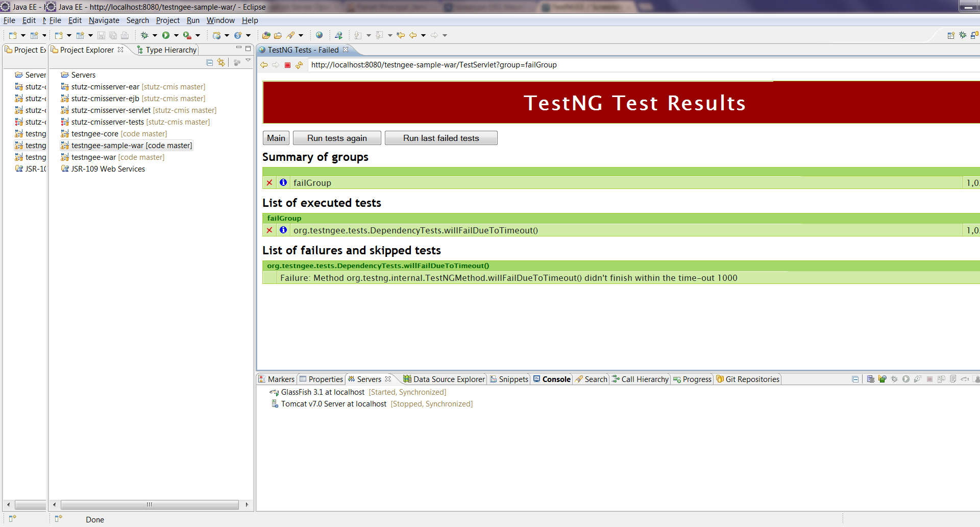
Task: Toggle Link with Editor in Project Explorer
Action: click(221, 62)
